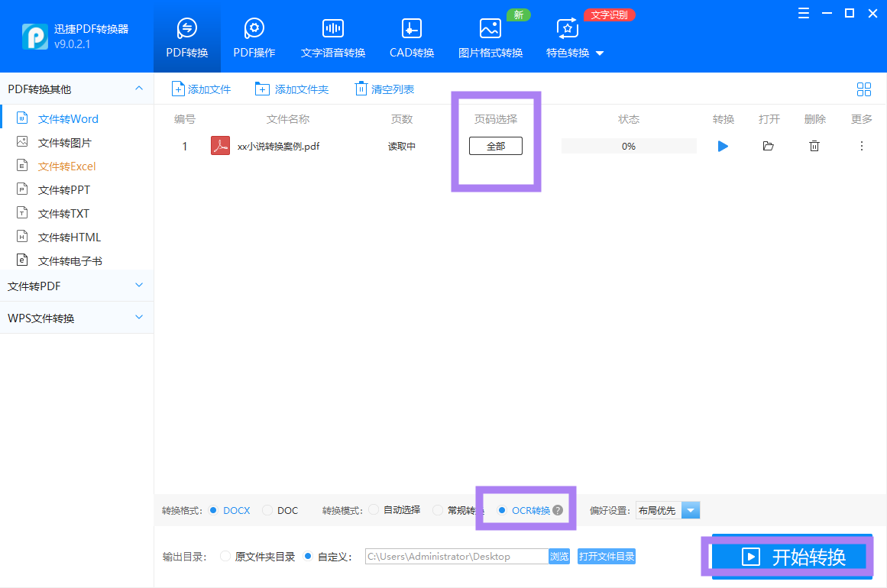
Task: Click 编号 column header
Action: tap(184, 119)
